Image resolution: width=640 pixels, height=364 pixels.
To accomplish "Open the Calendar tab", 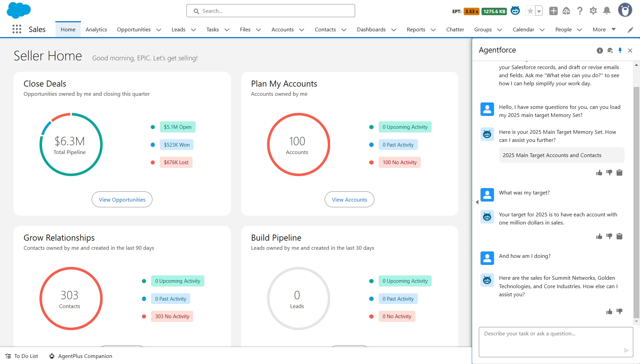I will pos(523,30).
